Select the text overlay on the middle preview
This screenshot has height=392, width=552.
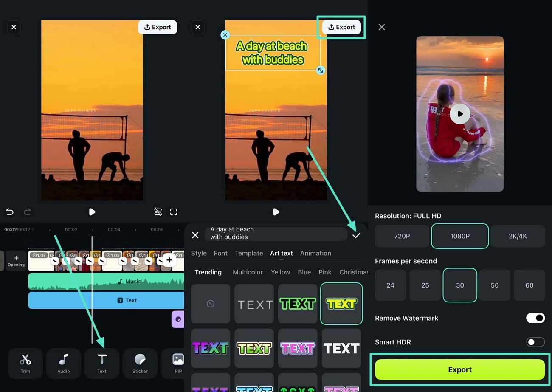273,53
